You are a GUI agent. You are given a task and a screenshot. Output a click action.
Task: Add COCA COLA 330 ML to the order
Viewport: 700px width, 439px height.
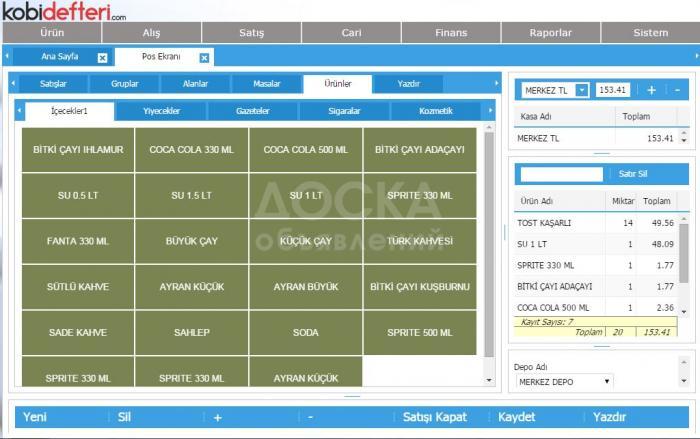coord(191,150)
